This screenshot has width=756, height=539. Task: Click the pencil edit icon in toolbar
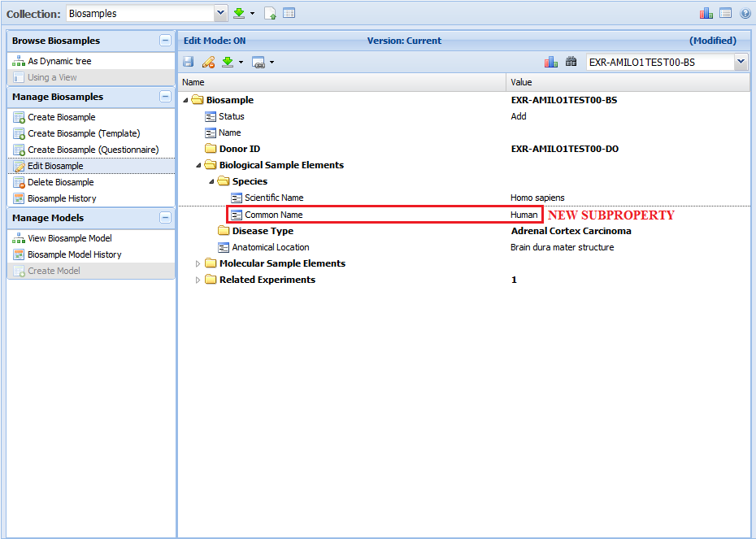(x=208, y=63)
